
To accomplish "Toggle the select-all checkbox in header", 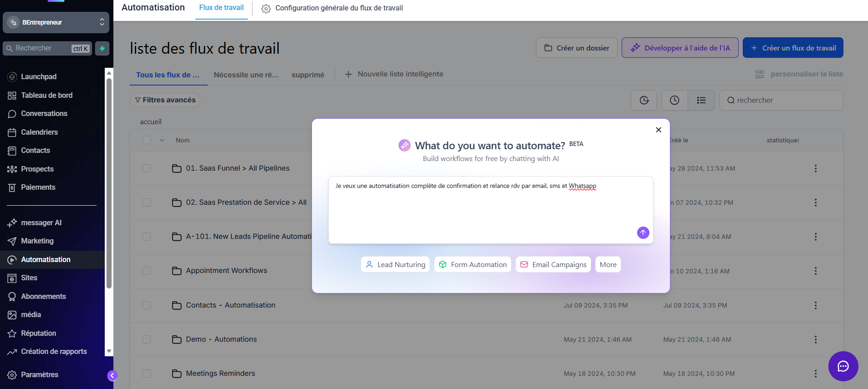I will click(147, 140).
